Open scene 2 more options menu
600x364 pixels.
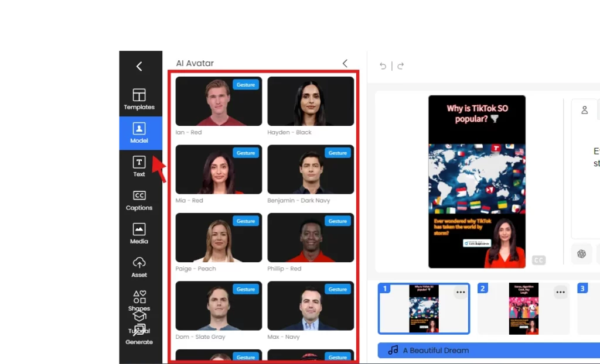coord(560,293)
